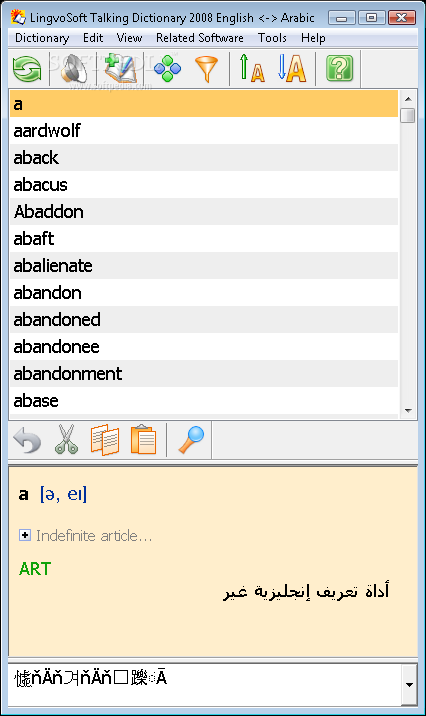Click the decrease font size icon
426x716 pixels.
pyautogui.click(x=252, y=68)
